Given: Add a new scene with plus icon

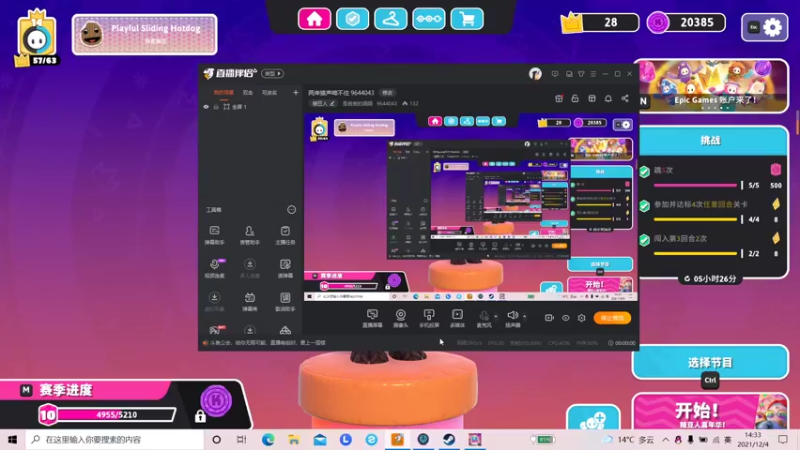Looking at the screenshot, I should pyautogui.click(x=295, y=93).
